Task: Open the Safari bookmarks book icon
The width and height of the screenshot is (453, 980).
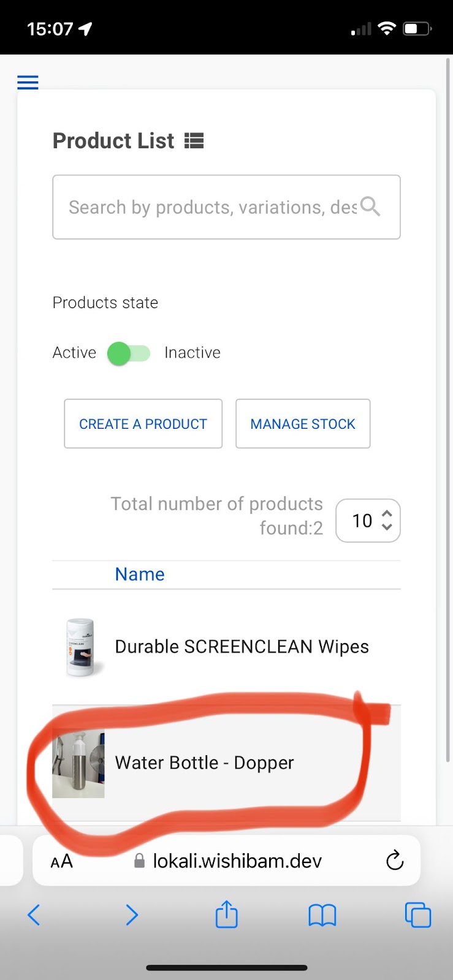Action: [x=322, y=915]
